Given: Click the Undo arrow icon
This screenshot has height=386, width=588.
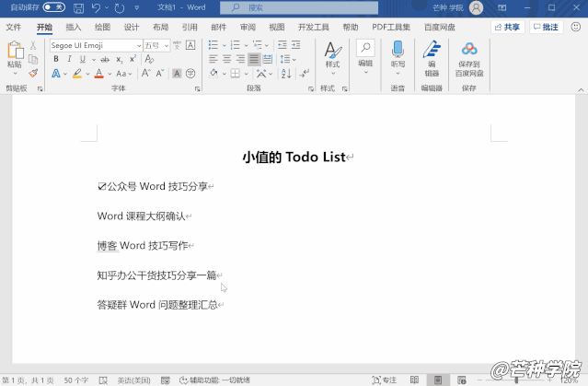Looking at the screenshot, I should coord(97,7).
